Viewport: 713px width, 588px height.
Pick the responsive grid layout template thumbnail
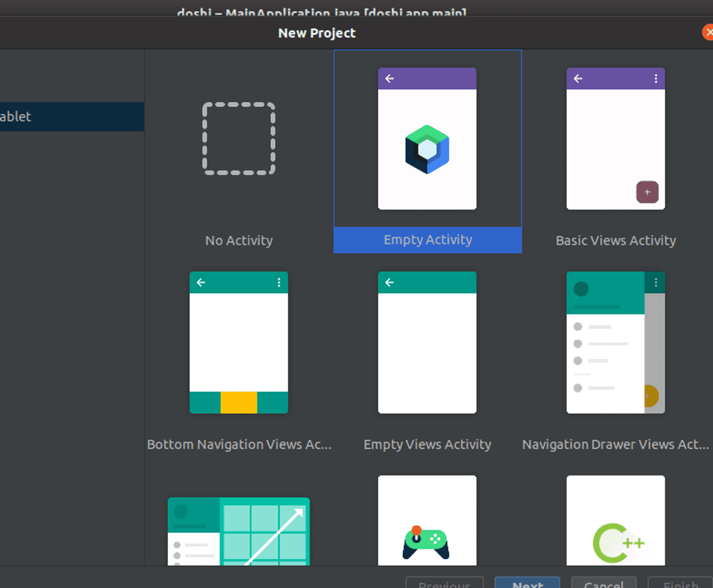(239, 532)
